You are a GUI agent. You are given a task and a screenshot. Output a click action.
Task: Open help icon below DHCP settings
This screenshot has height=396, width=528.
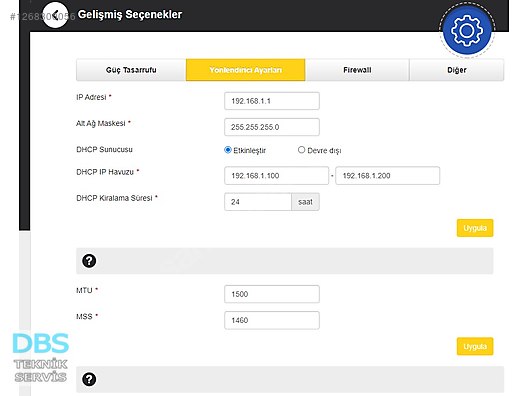coord(89,261)
